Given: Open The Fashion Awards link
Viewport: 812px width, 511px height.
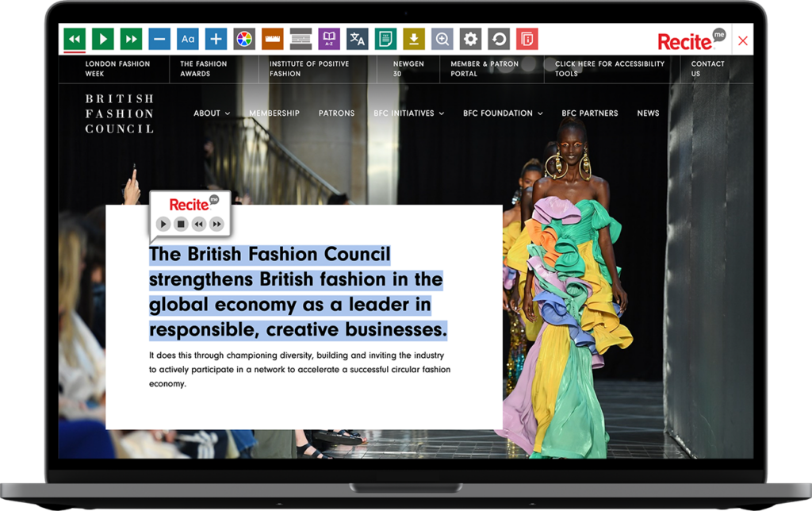Looking at the screenshot, I should (x=204, y=68).
